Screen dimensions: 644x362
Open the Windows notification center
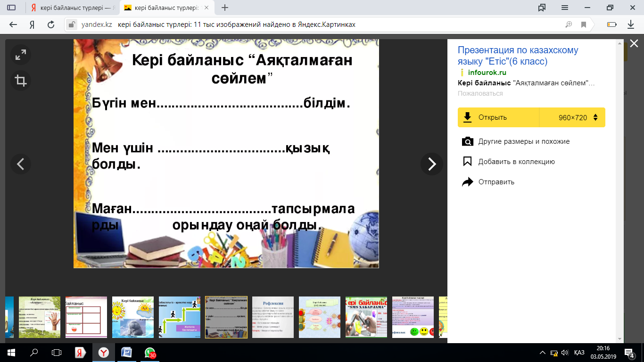point(630,352)
